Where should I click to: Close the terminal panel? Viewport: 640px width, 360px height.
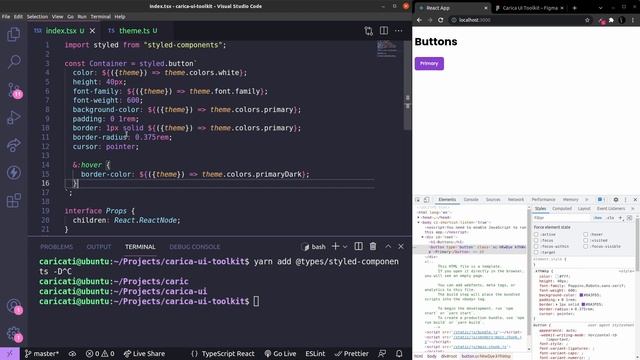(x=401, y=247)
